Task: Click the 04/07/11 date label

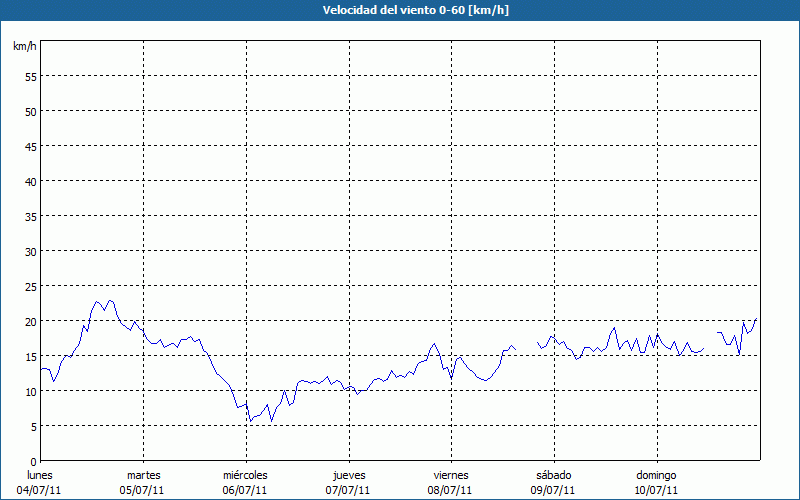Action: click(x=39, y=490)
